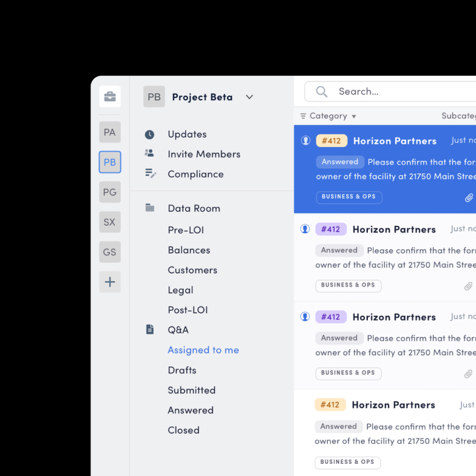Click the Subcategory column header

pos(458,116)
